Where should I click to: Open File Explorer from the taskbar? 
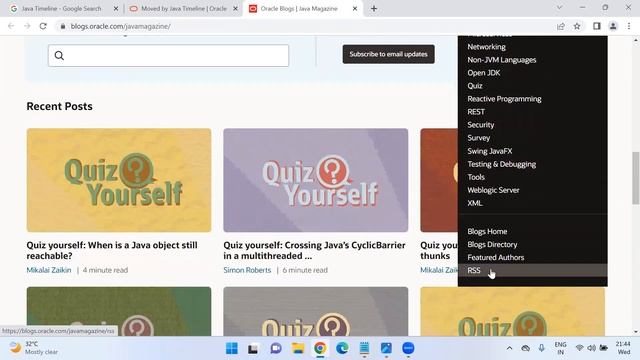click(298, 348)
